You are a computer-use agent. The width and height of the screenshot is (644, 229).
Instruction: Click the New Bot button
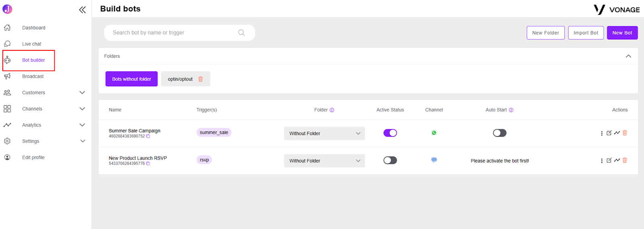(x=622, y=33)
